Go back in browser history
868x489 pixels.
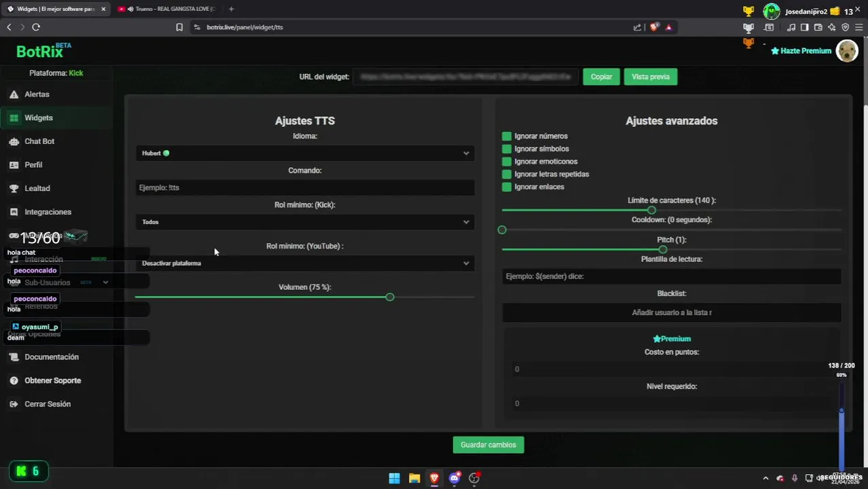coord(9,27)
